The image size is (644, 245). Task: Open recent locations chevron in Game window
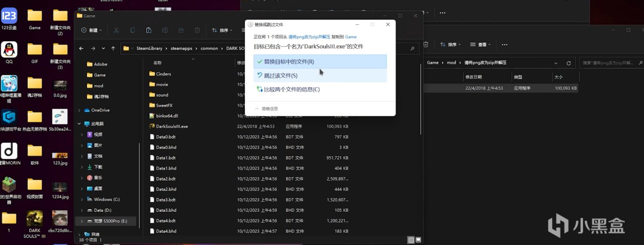point(103,48)
